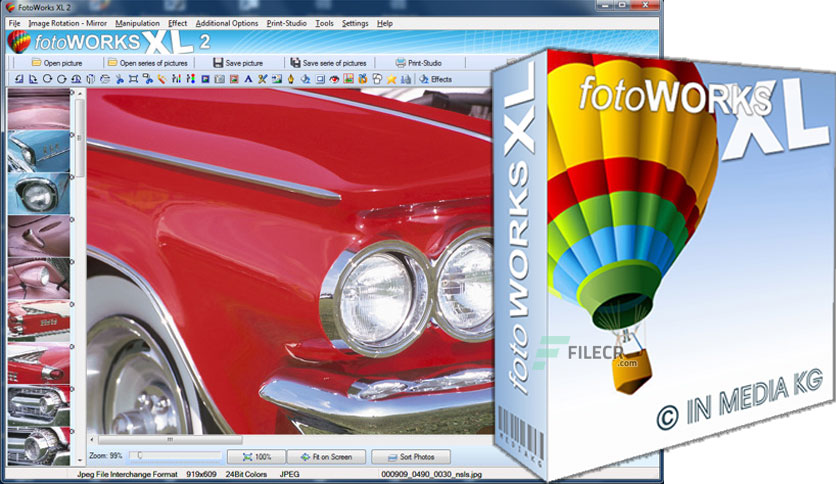
Task: Click the first rotate corner-arrow toolbar icon
Action: pyautogui.click(x=19, y=79)
